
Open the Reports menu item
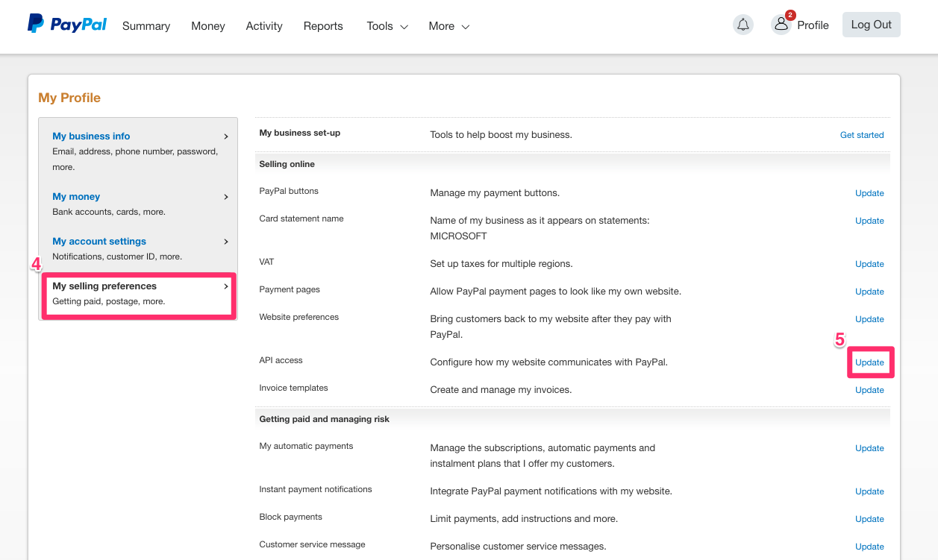click(323, 26)
